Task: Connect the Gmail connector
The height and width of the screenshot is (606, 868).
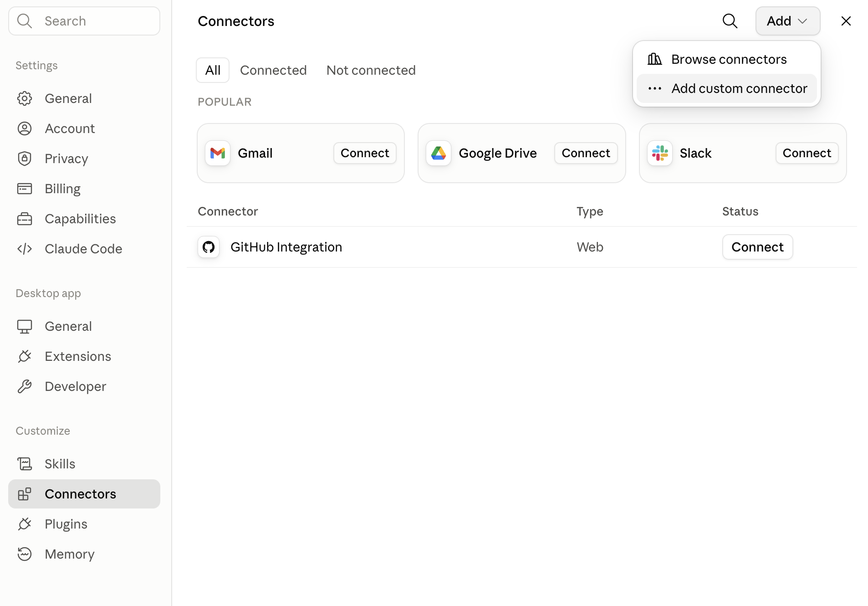Action: click(x=365, y=153)
